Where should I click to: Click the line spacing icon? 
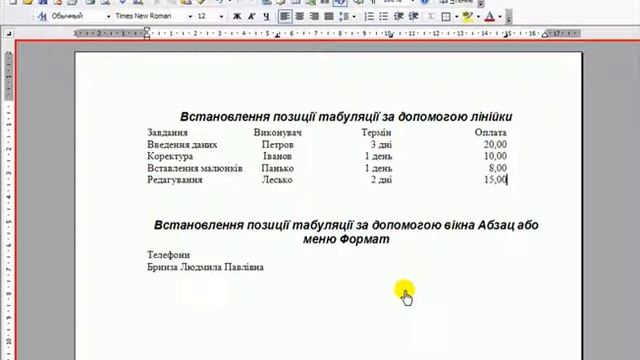344,16
